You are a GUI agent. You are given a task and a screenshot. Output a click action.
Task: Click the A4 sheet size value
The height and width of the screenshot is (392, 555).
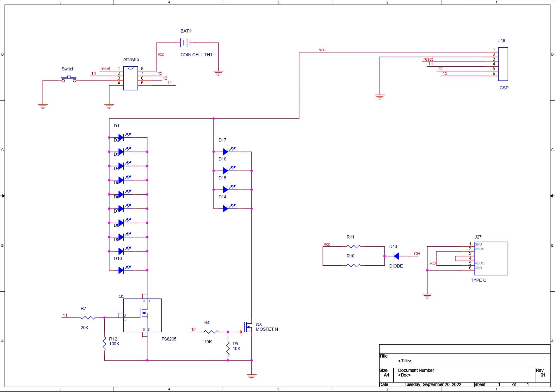(x=386, y=375)
